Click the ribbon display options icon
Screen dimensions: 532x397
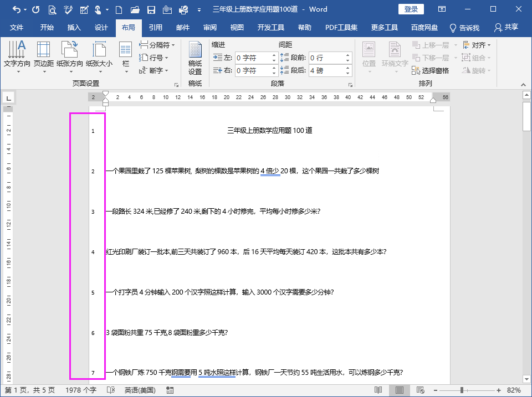[442, 9]
